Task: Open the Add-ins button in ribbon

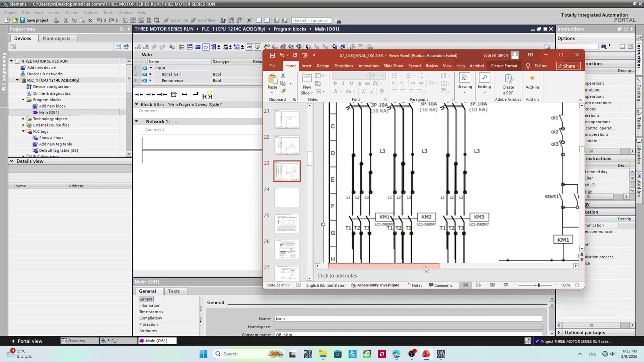Action: click(532, 82)
